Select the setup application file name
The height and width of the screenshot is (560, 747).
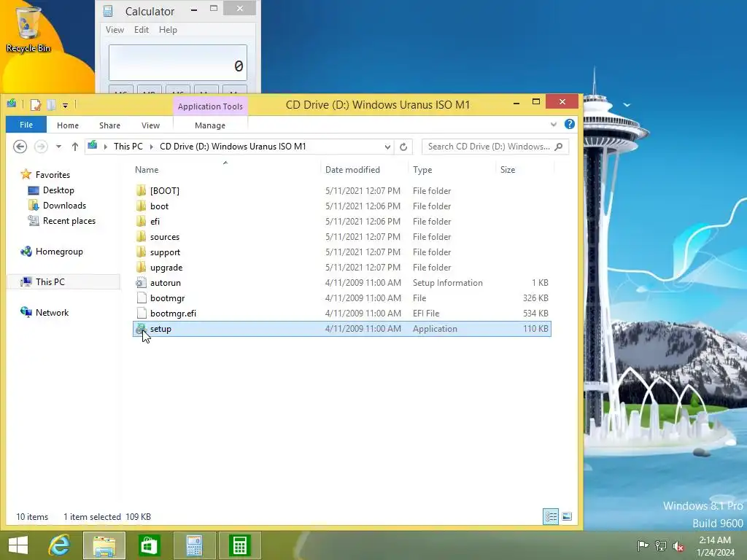click(x=160, y=329)
